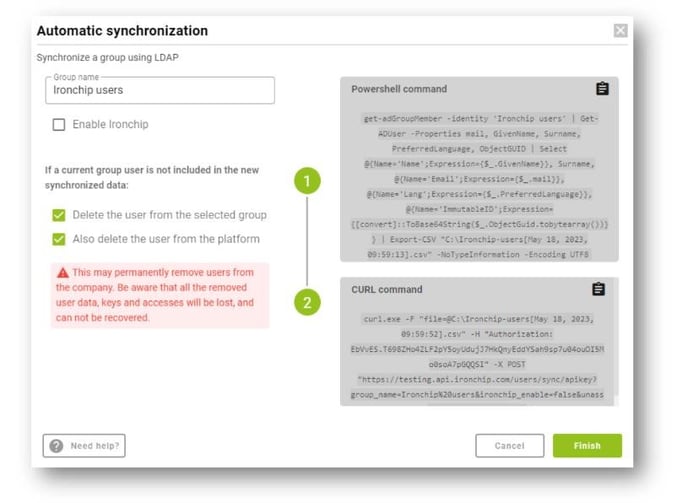
Task: Click the Enable Ironchip label text
Action: [x=110, y=124]
